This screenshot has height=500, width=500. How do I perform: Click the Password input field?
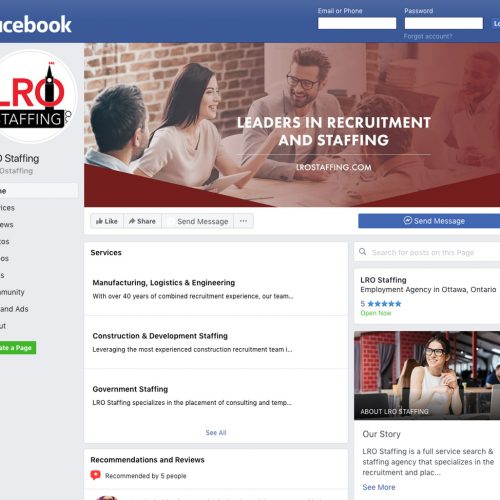coord(444,23)
